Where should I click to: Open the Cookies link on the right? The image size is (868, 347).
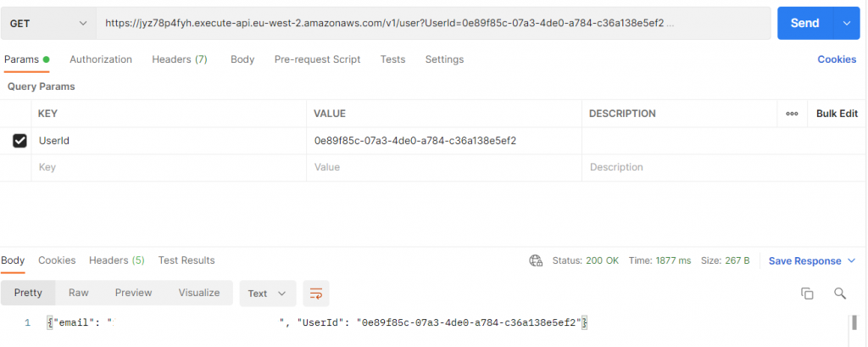click(836, 59)
